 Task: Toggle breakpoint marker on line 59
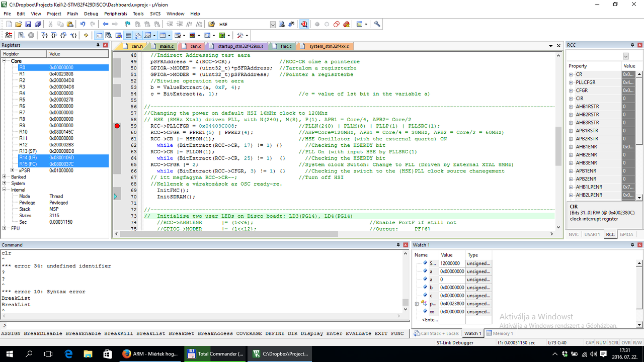pos(117,126)
